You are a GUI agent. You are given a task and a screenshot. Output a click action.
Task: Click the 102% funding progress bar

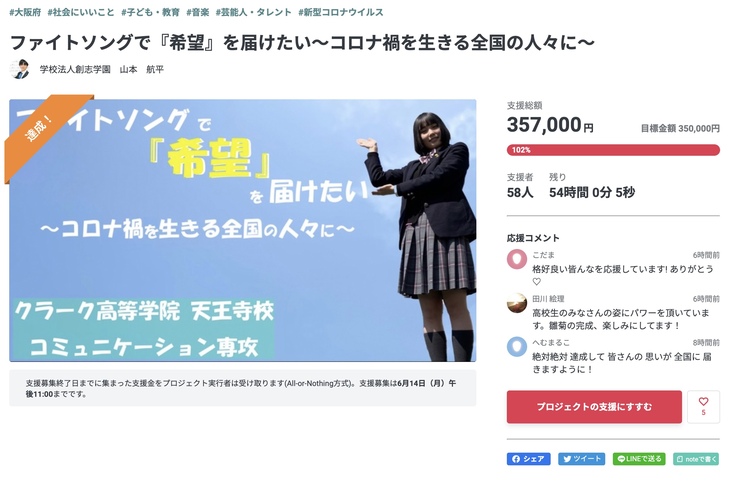613,150
